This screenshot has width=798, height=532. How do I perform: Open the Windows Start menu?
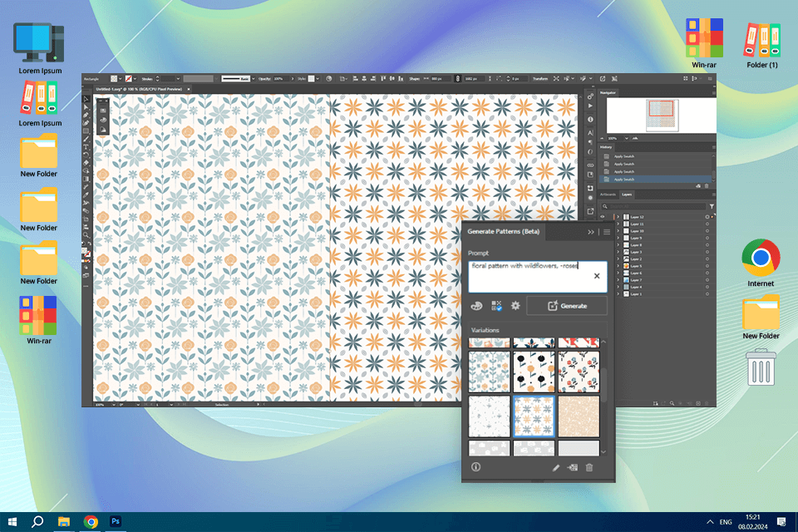[12, 522]
